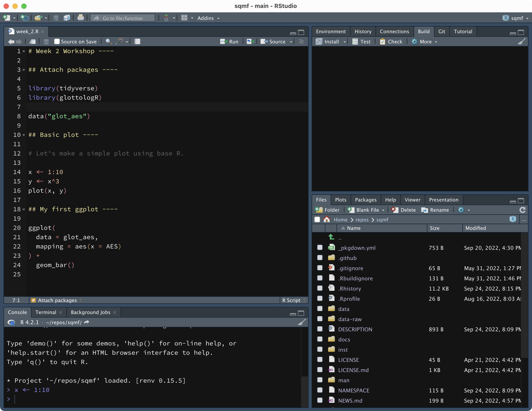Toggle the Source on Save checkbox
Image resolution: width=532 pixels, height=411 pixels.
click(57, 42)
